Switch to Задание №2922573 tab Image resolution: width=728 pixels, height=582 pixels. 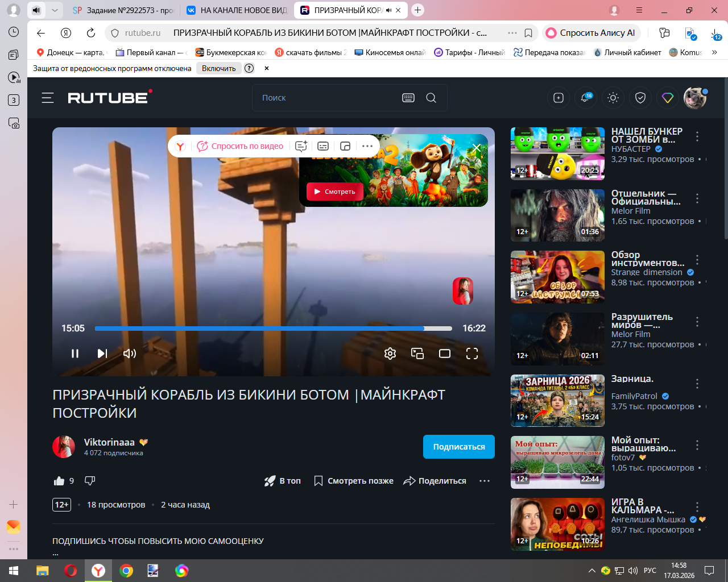(124, 10)
